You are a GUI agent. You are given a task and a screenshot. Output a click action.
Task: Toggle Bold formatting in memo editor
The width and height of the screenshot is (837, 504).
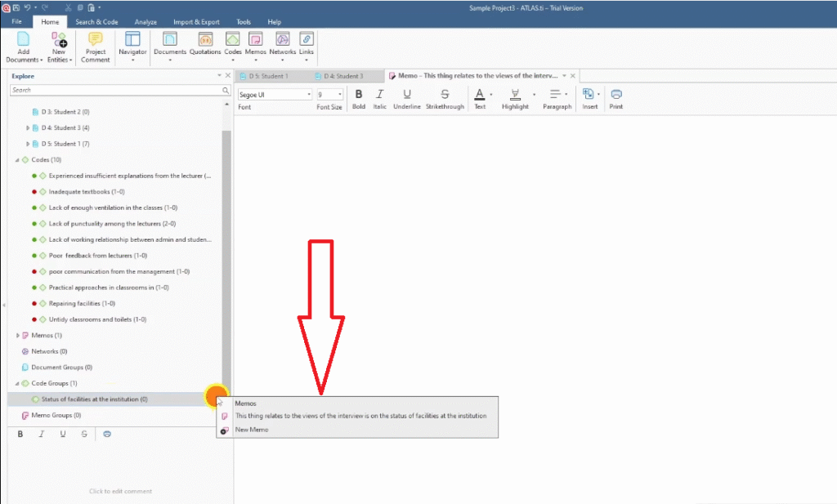pos(359,95)
